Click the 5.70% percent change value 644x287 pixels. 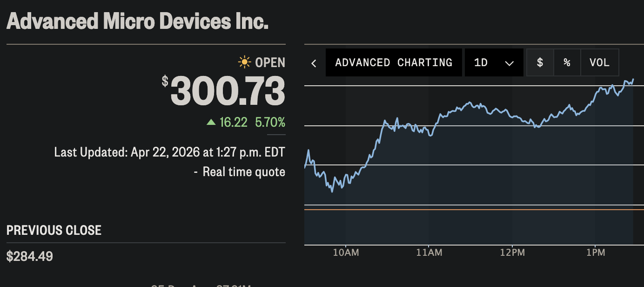[x=270, y=123]
